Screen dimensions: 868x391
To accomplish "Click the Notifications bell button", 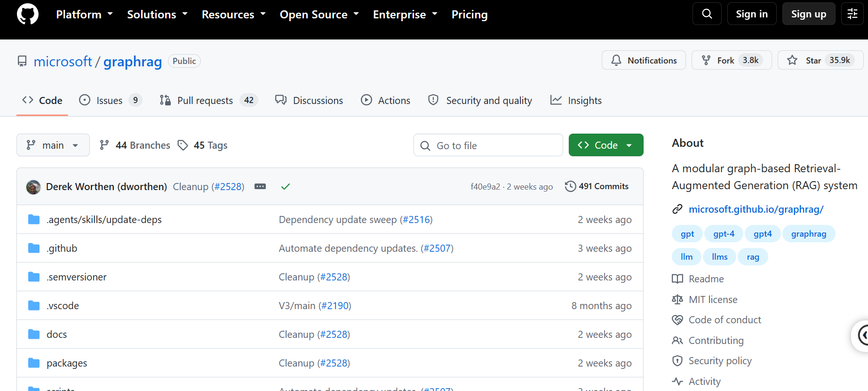I will click(x=644, y=60).
